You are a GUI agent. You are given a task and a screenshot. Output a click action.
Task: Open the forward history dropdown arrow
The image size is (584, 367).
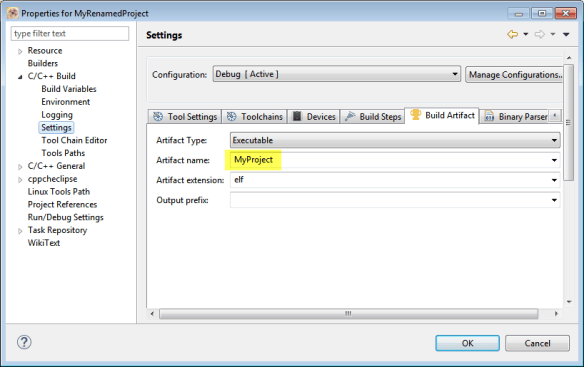coord(553,34)
